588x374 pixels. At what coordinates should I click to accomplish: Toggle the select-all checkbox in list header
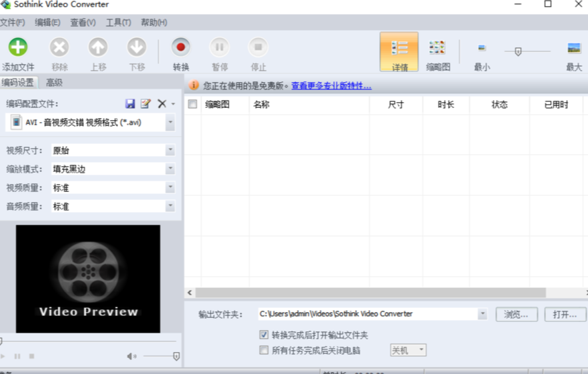coord(192,104)
